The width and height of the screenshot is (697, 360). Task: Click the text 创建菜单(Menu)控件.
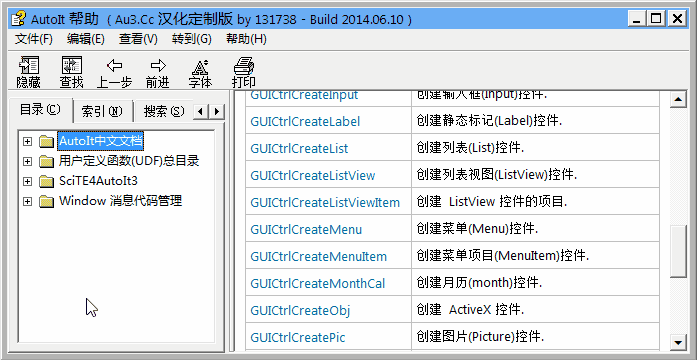477,229
